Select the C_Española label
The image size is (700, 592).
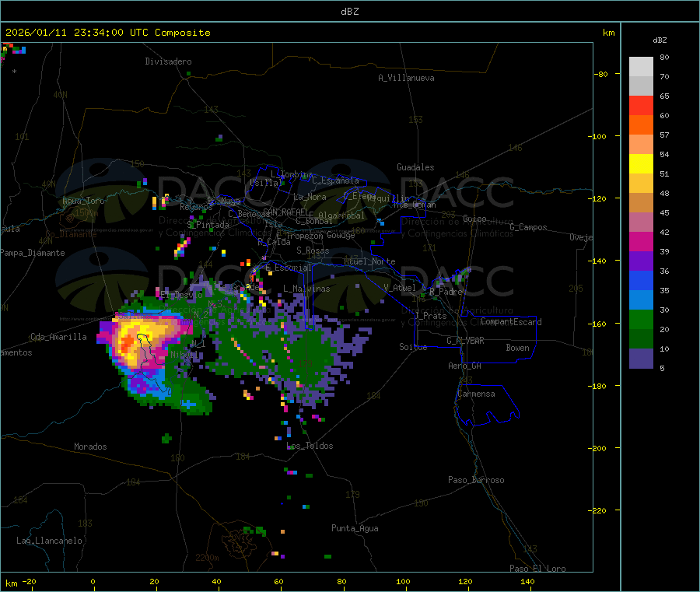coord(335,180)
